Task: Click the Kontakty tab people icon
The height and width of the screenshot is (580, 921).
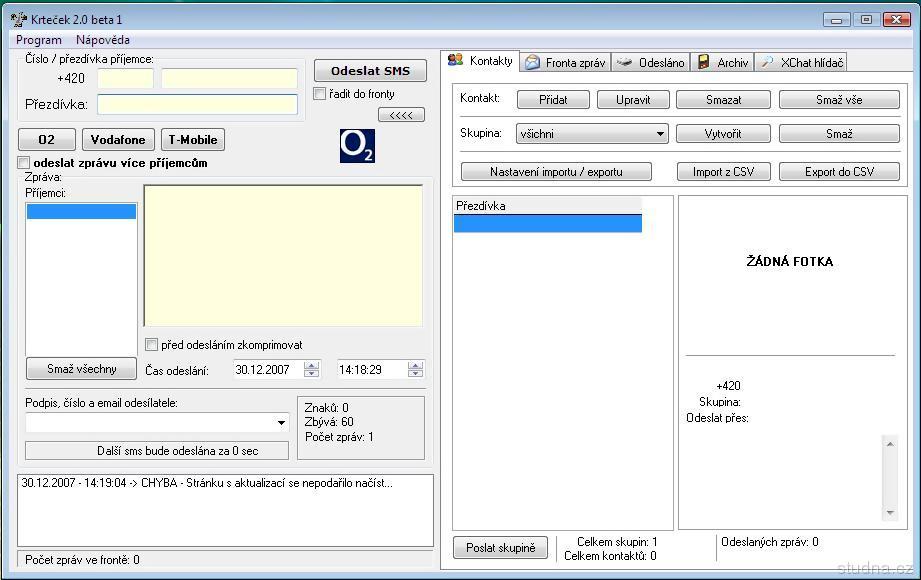Action: coord(456,61)
